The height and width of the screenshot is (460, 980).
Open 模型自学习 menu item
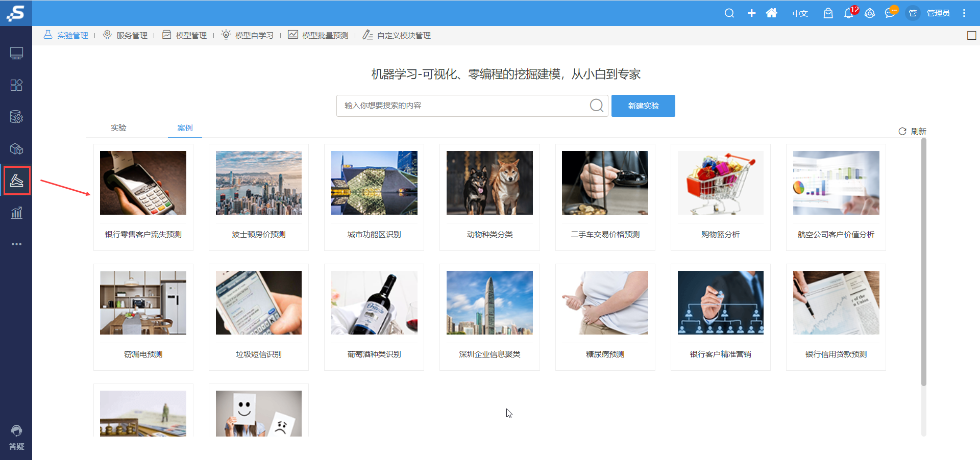click(247, 35)
